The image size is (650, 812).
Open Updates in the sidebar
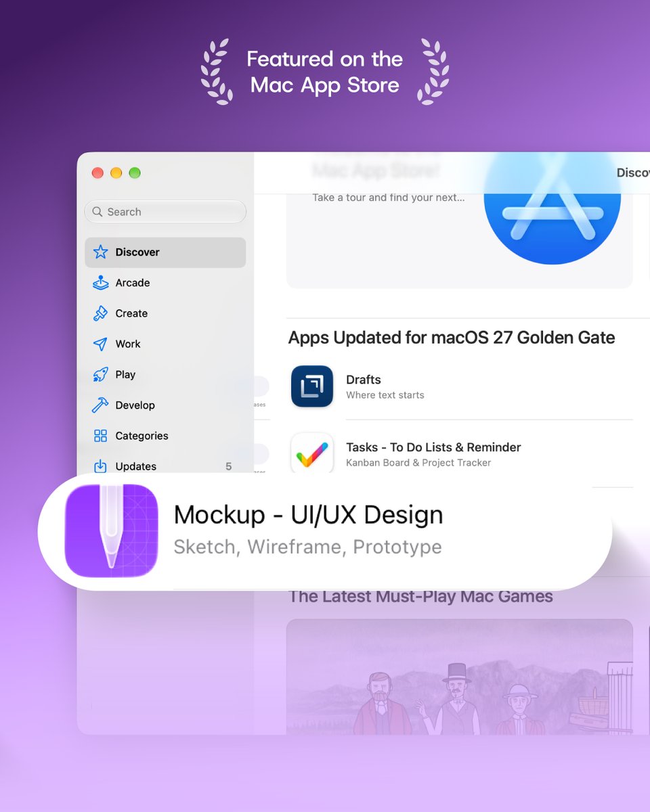coord(165,466)
